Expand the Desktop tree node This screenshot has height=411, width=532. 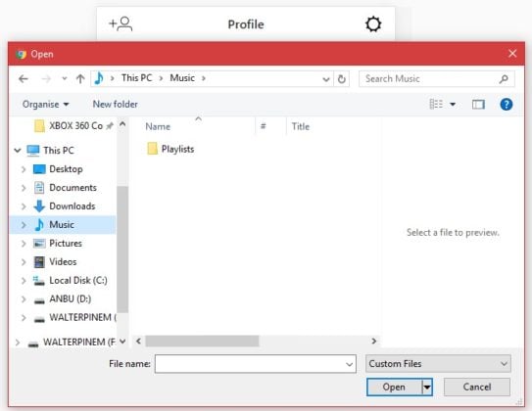[x=24, y=169]
